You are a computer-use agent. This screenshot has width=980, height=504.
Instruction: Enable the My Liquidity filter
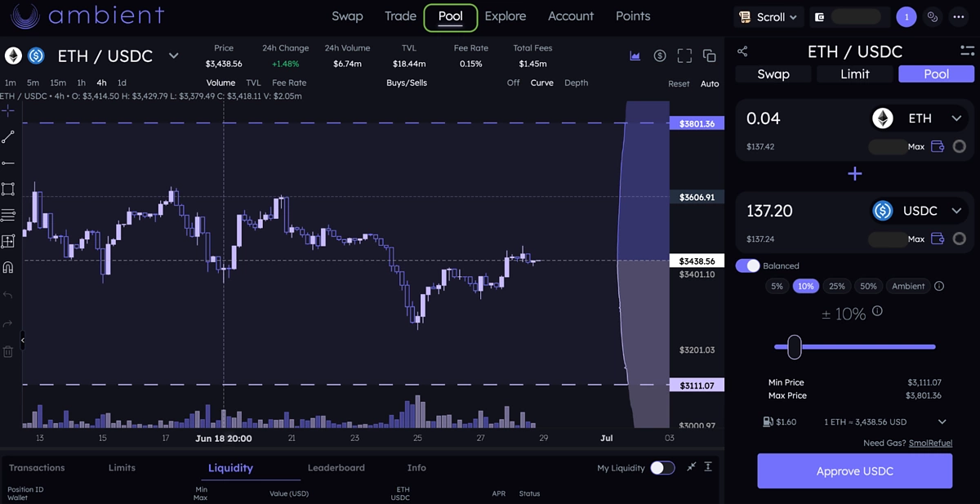[x=662, y=467]
